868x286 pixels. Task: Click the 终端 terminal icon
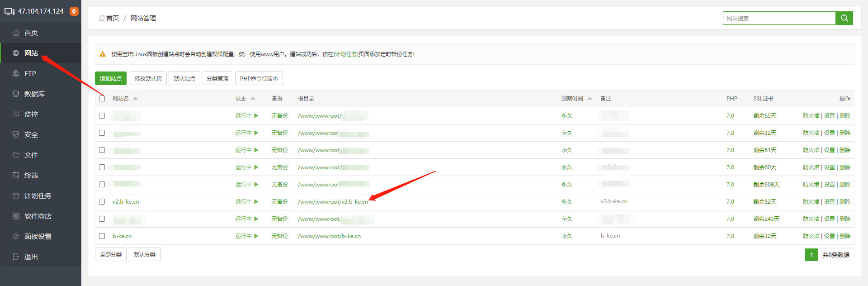click(16, 175)
